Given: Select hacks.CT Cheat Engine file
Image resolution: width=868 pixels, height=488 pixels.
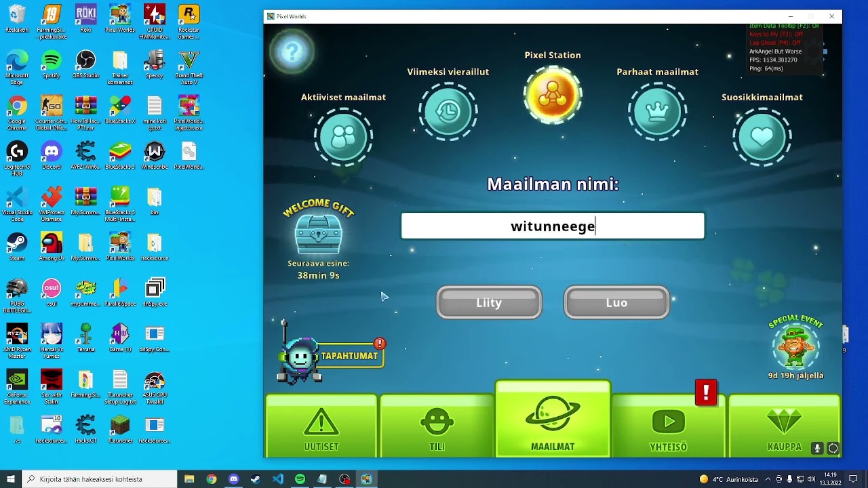Looking at the screenshot, I should point(85,430).
